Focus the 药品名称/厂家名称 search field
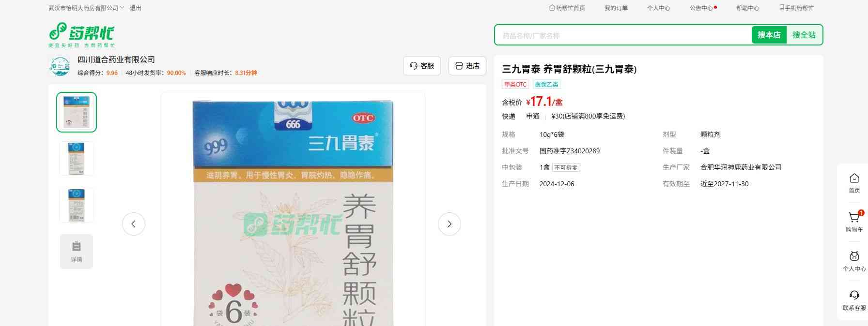 click(x=623, y=35)
